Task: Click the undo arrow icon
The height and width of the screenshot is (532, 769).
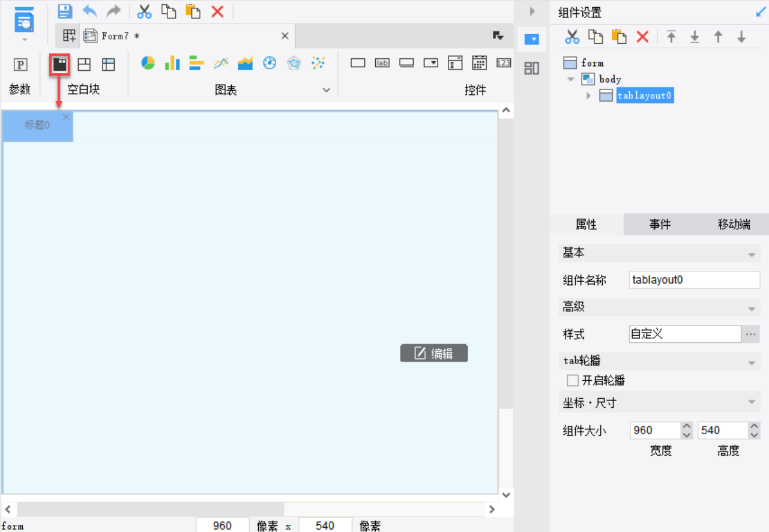Action: (x=89, y=11)
